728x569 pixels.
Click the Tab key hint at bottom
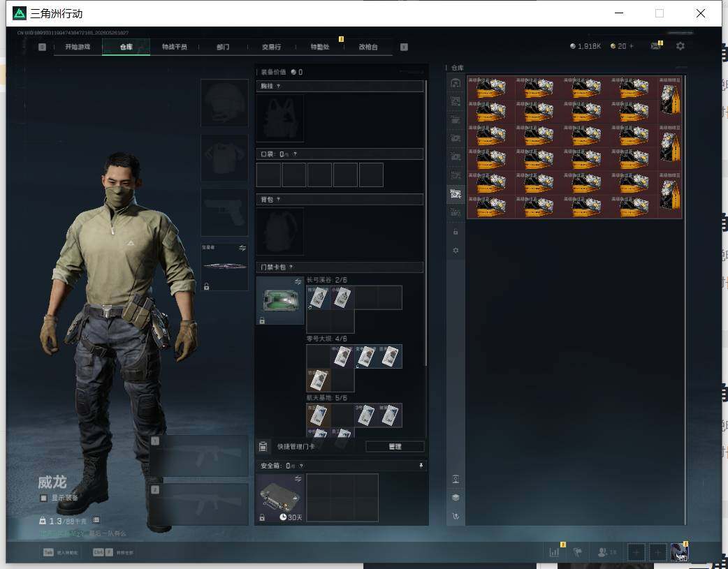point(48,552)
